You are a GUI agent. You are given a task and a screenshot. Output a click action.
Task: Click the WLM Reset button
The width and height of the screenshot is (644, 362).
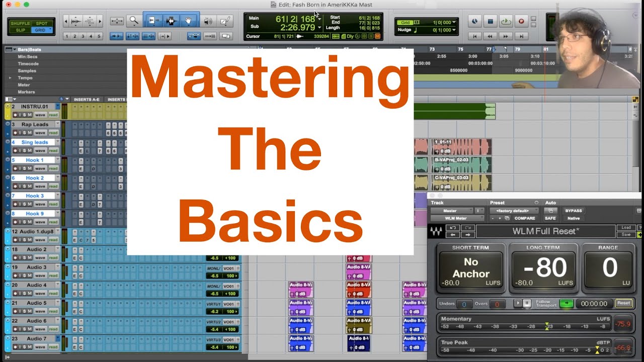[623, 303]
